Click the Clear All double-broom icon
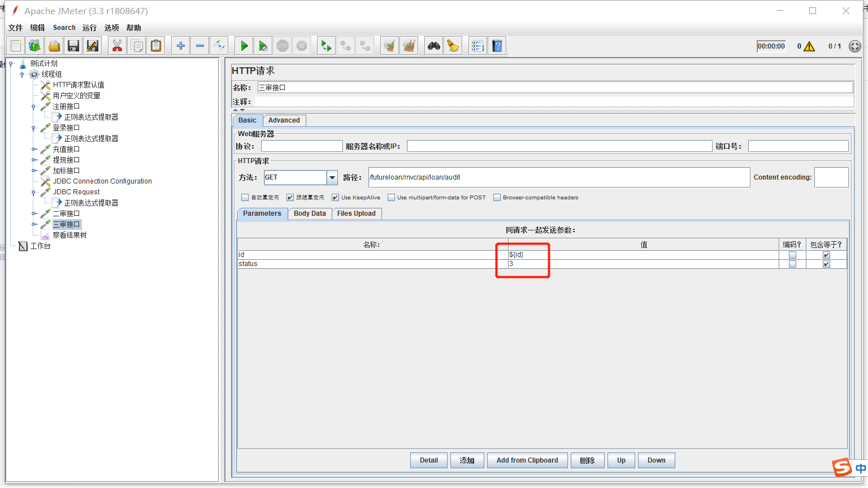The image size is (868, 488). 409,46
